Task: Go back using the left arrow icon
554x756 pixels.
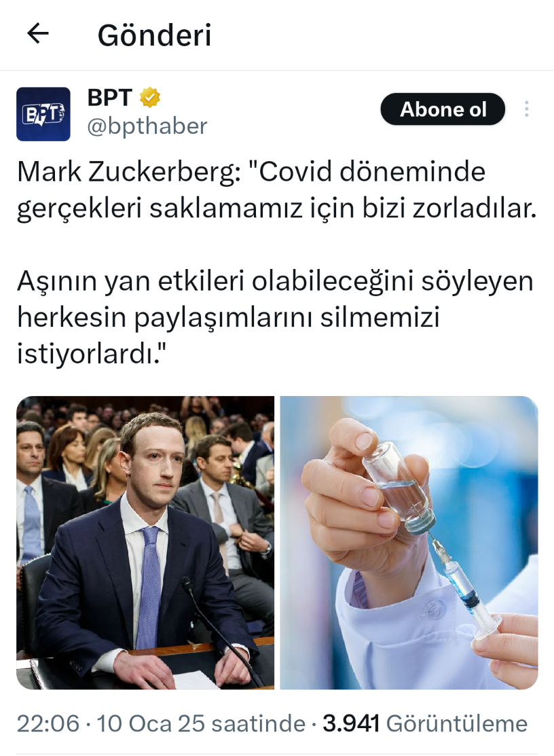Action: pos(37,34)
